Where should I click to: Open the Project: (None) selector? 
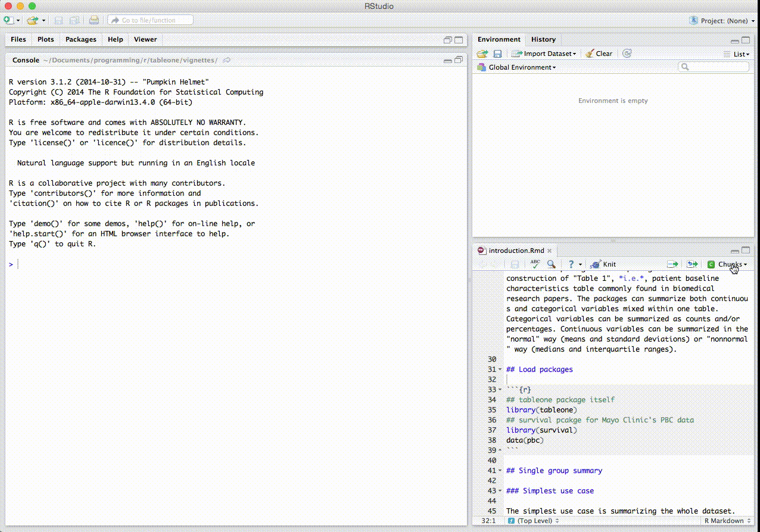tap(721, 20)
